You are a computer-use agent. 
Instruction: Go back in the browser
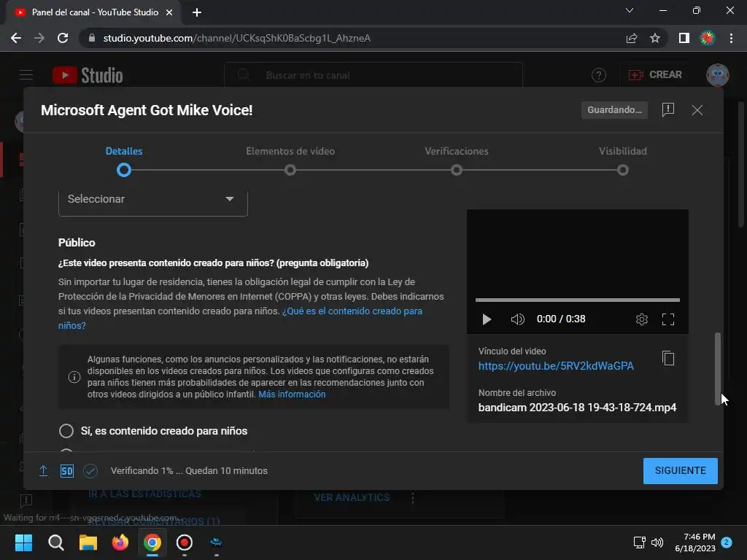click(16, 38)
